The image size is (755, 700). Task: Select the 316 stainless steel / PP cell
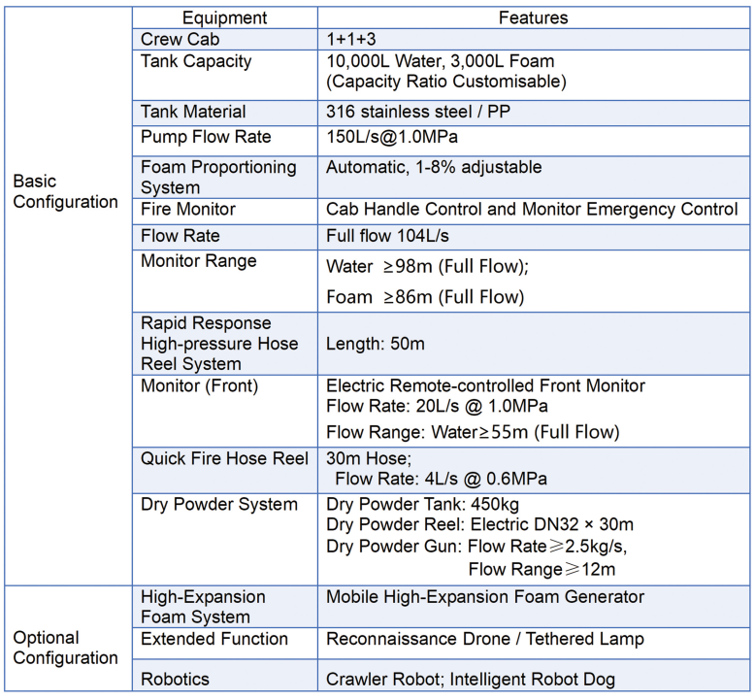(x=534, y=114)
